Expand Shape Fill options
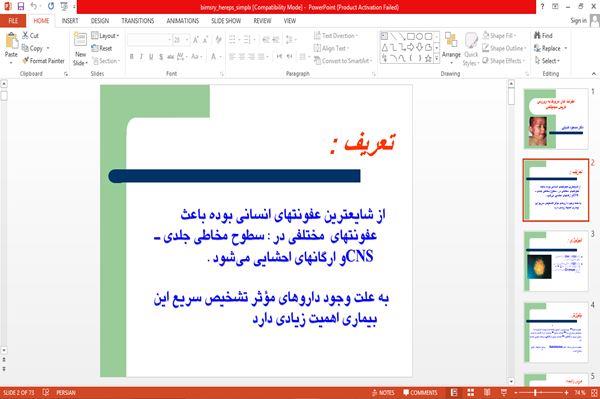 coord(499,36)
